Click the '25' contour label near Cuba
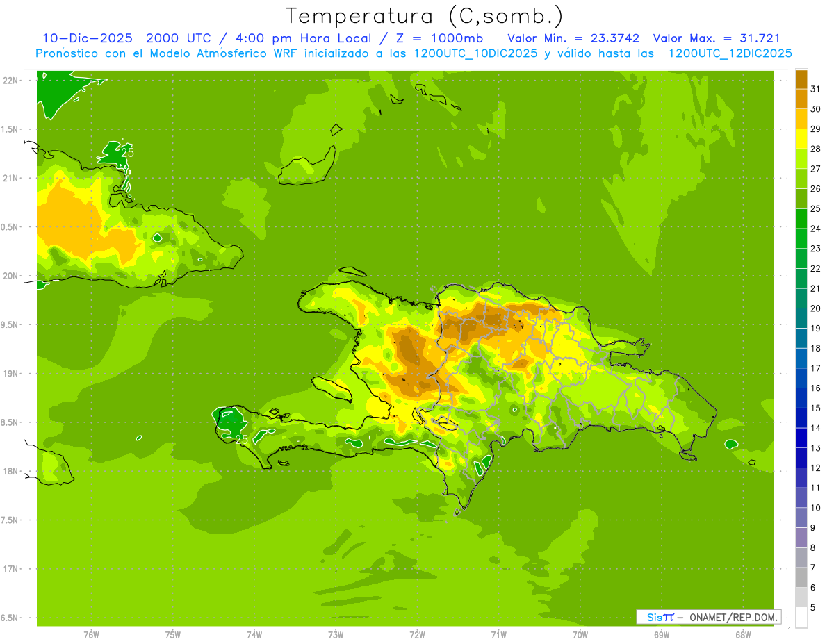The width and height of the screenshot is (834, 644). pos(127,152)
